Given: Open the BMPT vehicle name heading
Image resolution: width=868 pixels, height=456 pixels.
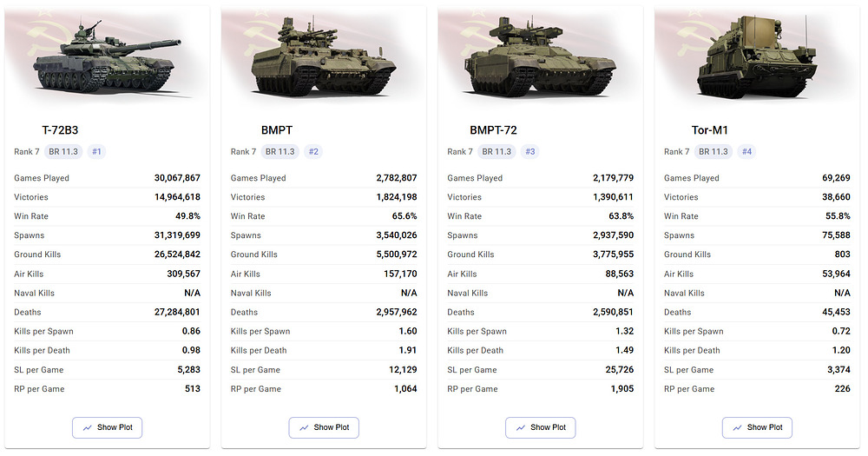Looking at the screenshot, I should 277,130.
